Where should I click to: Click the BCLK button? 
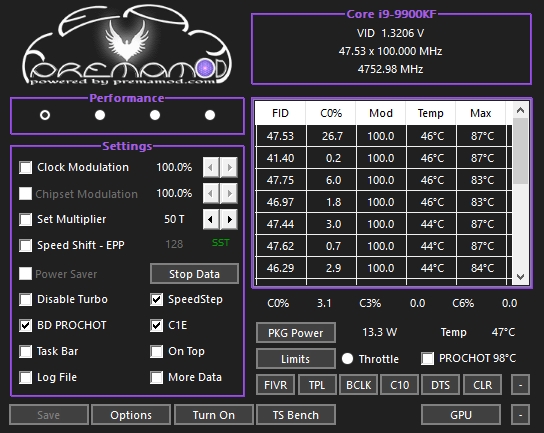[358, 385]
